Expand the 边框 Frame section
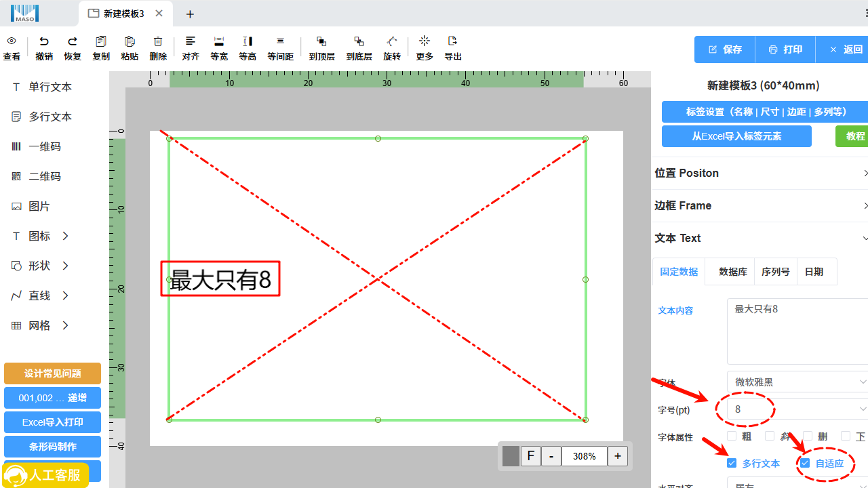 [759, 205]
